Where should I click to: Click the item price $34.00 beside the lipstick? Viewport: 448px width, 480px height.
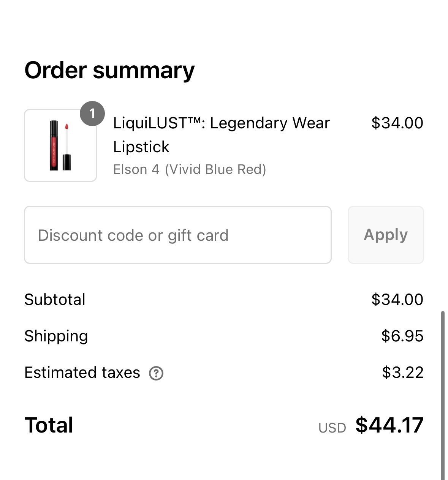(x=397, y=123)
